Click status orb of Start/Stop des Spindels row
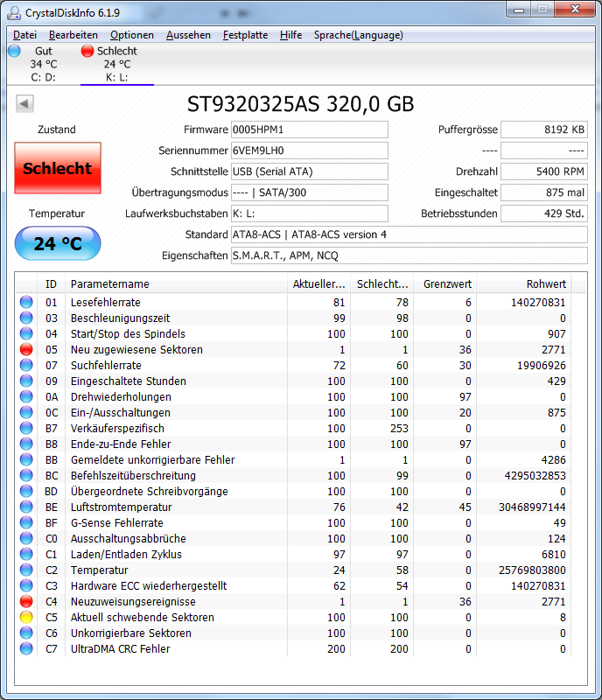Screen dimensions: 602x700 point(26,333)
